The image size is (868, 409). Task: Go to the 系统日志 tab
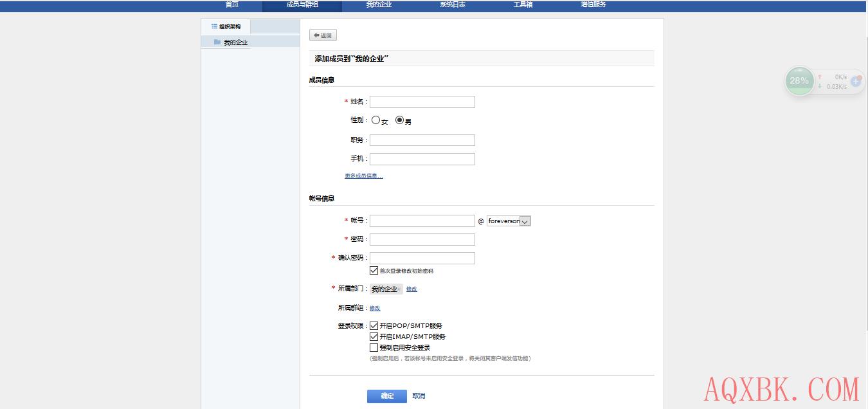(453, 5)
